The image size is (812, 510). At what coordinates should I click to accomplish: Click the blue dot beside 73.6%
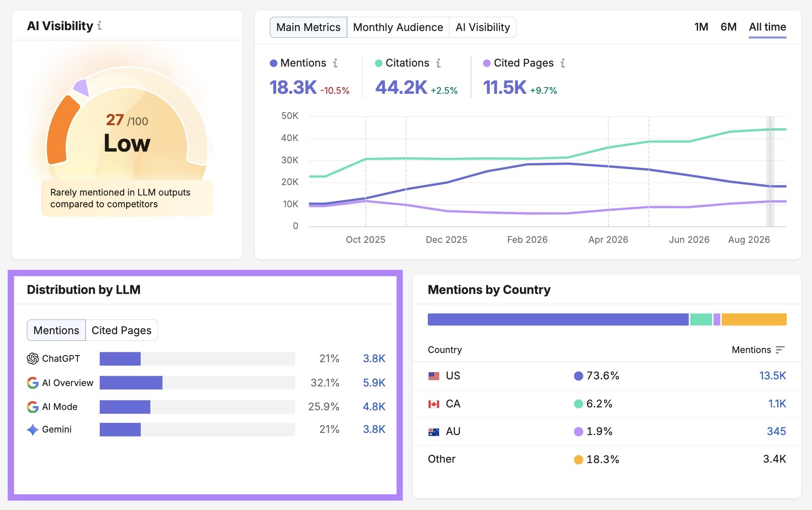[x=578, y=376]
